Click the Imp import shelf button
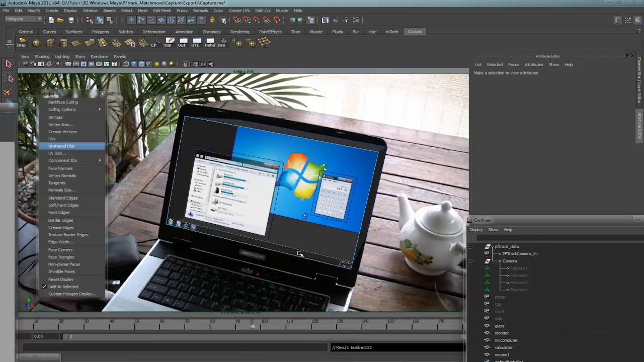 tap(22, 43)
